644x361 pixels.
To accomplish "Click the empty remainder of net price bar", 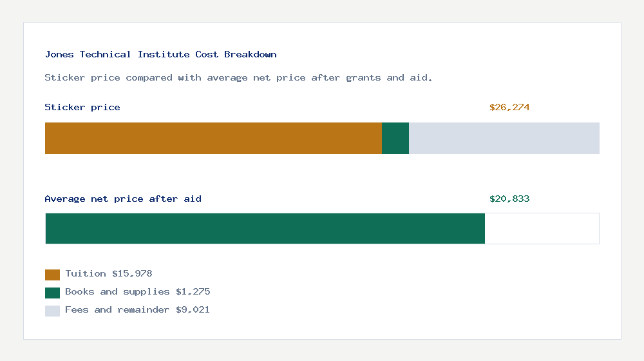I will point(542,229).
